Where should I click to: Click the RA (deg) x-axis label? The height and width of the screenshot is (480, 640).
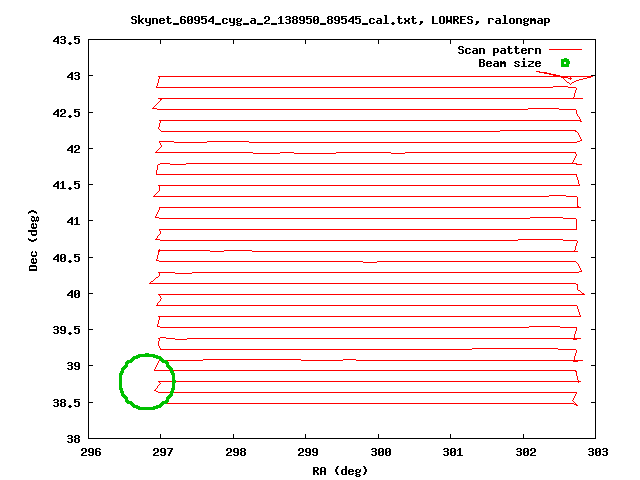[x=342, y=470]
